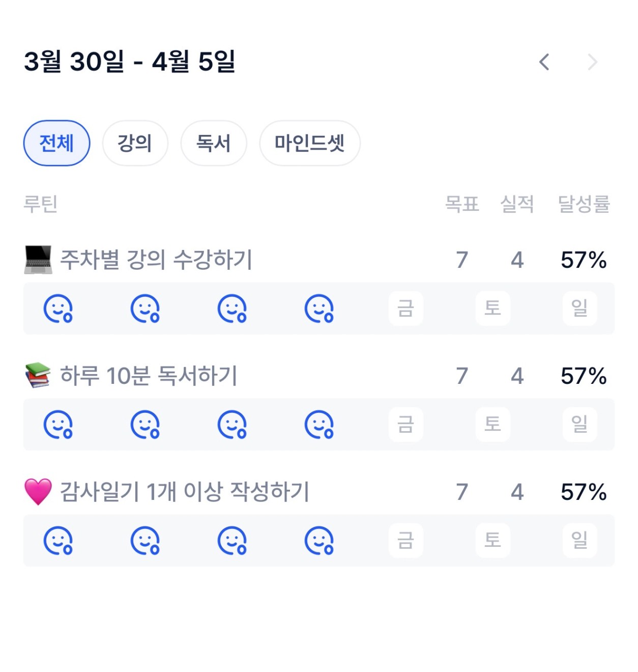Click the pink heart emoji icon
Screen dimensions: 638x672
[x=38, y=492]
